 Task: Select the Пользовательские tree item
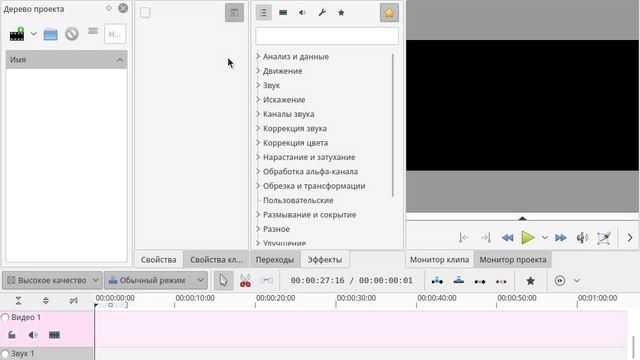coord(298,200)
